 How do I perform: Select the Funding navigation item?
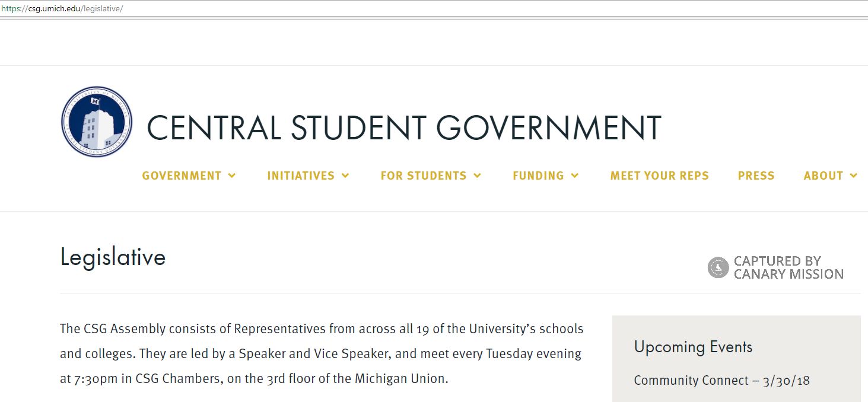[x=538, y=176]
